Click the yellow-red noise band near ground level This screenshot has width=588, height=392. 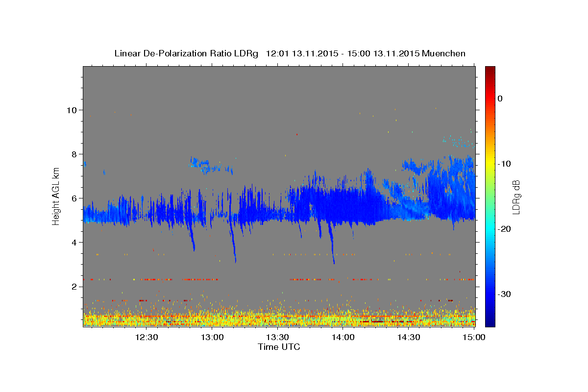[279, 318]
